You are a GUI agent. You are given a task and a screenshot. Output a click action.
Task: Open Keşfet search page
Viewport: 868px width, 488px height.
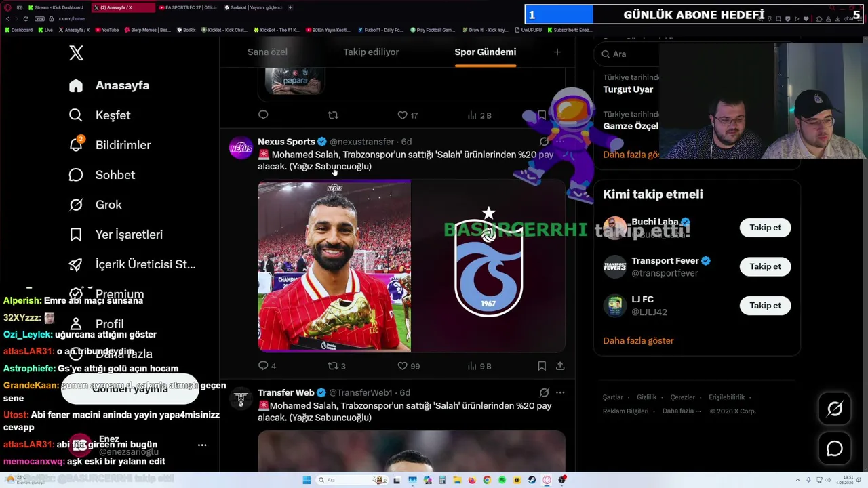(100, 115)
